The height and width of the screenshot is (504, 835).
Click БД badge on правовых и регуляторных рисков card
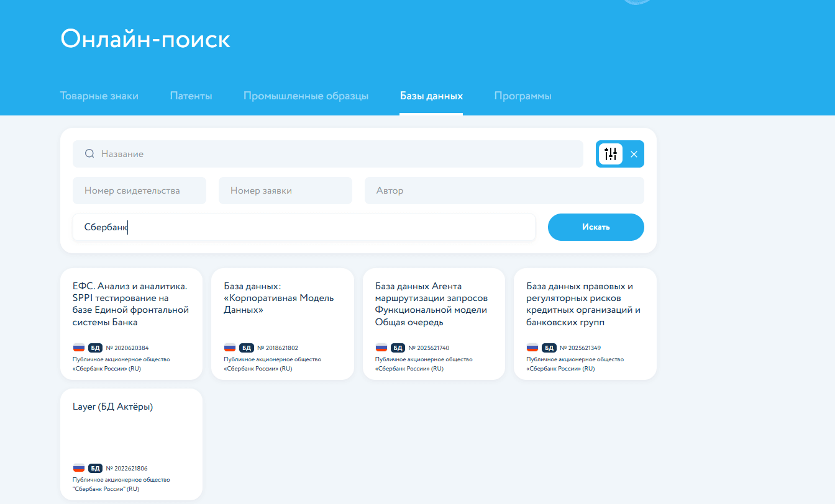pos(549,348)
